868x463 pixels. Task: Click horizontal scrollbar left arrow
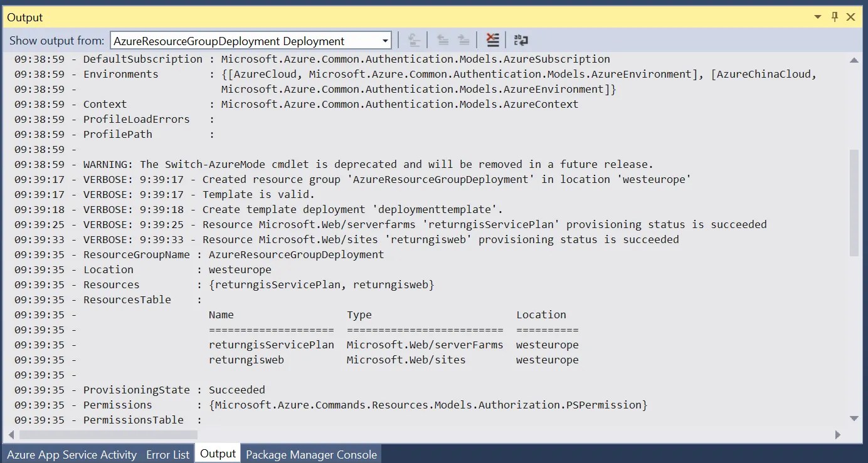coord(11,434)
